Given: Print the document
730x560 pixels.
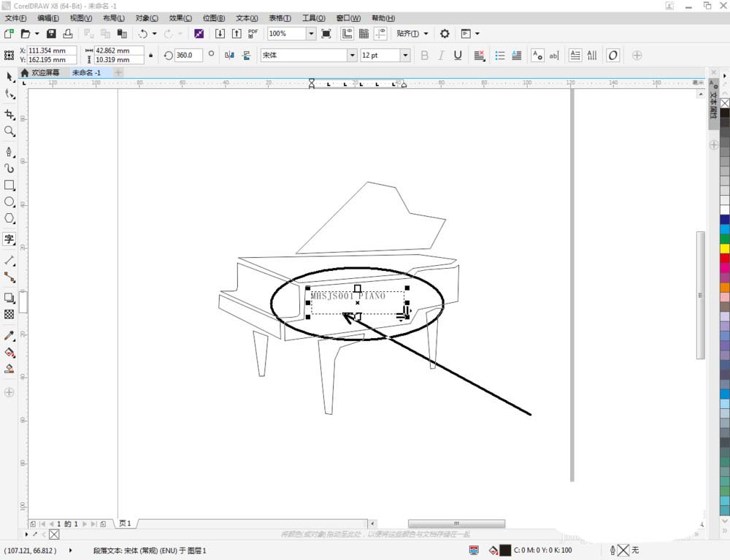Looking at the screenshot, I should click(x=68, y=34).
